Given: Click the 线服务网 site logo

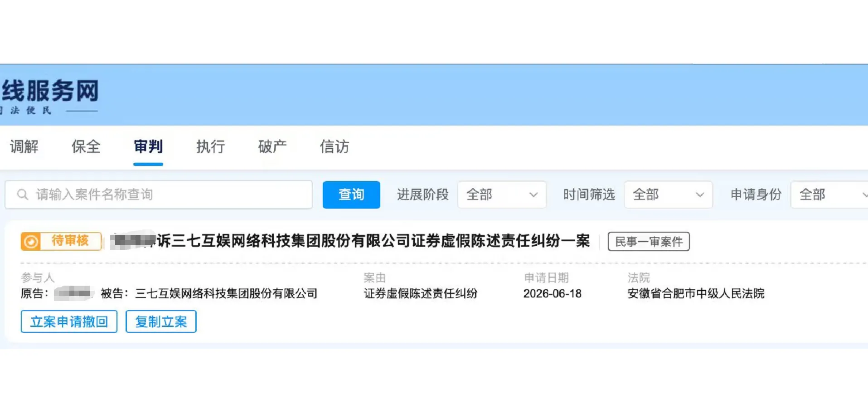Looking at the screenshot, I should click(49, 96).
